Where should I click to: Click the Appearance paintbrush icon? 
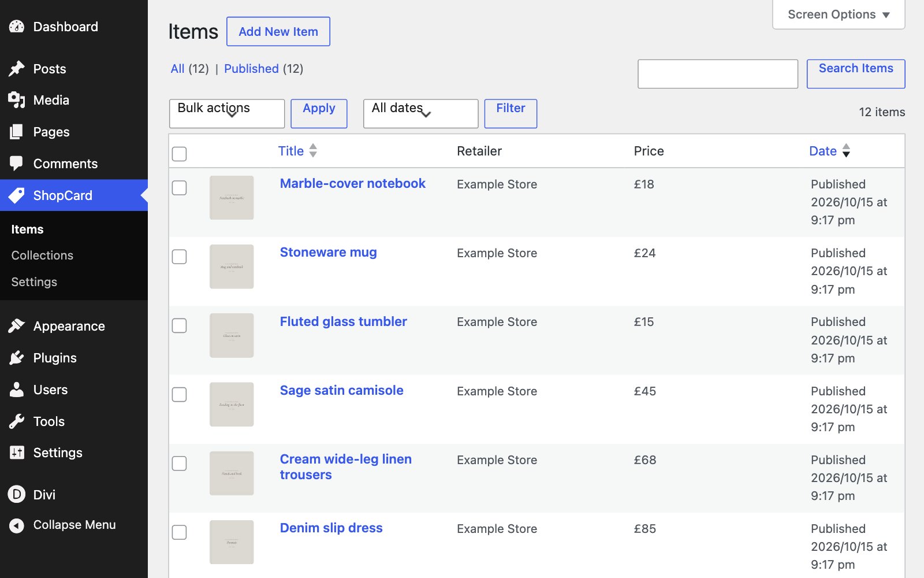[x=17, y=326]
